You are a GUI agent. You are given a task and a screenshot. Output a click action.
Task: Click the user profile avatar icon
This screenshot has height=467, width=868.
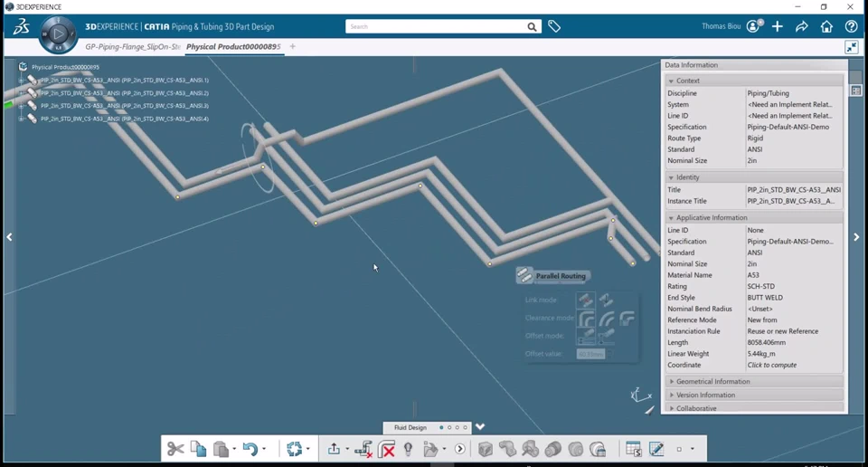[753, 26]
